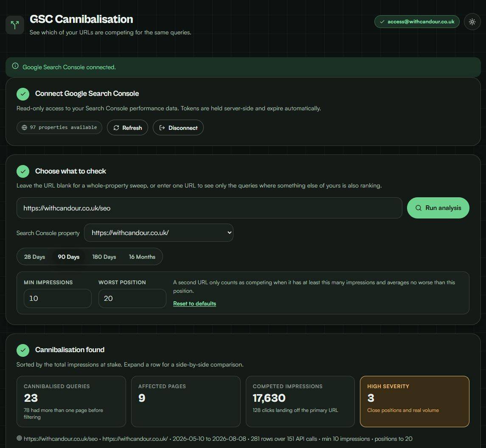Image resolution: width=486 pixels, height=448 pixels.
Task: Select the 28 Days range
Action: 34,257
